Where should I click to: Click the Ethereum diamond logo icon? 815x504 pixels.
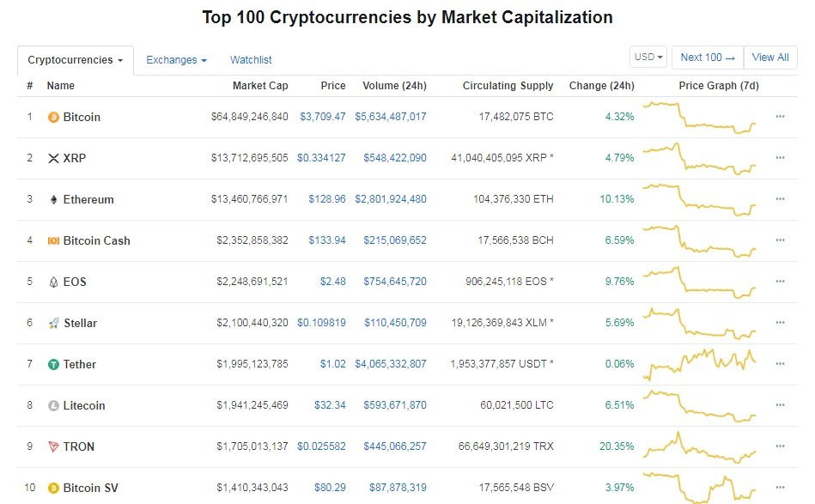click(53, 199)
